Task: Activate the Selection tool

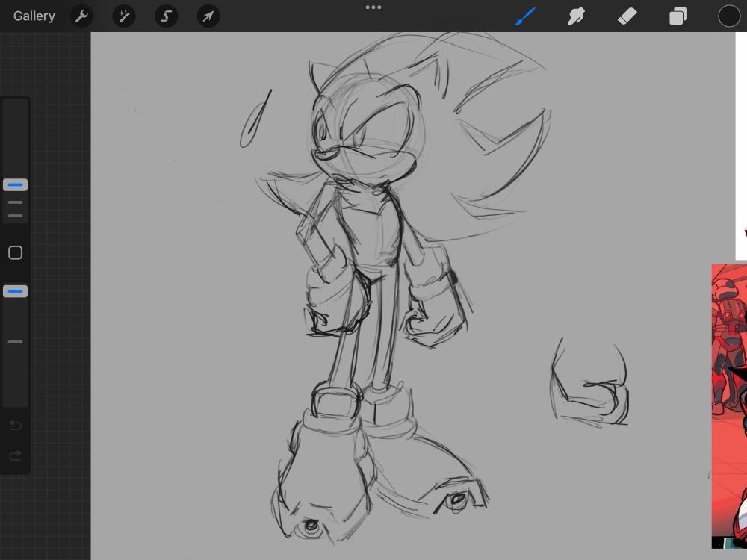Action: coord(167,16)
